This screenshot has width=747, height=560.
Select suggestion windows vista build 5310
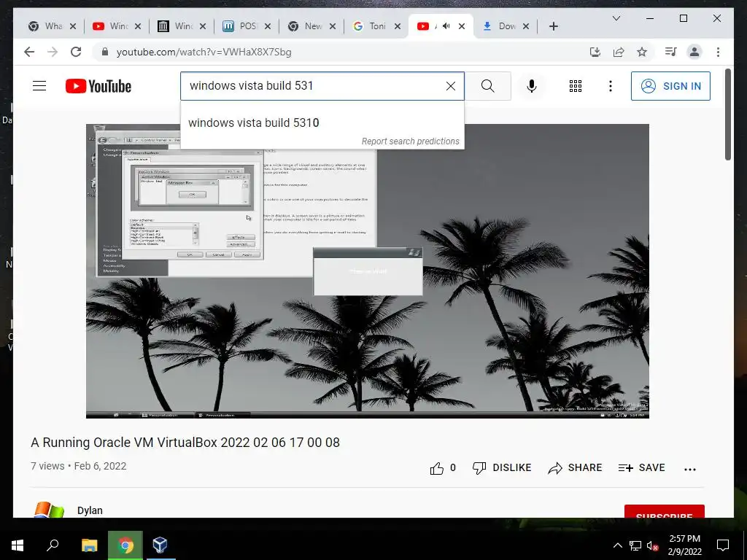[322, 122]
